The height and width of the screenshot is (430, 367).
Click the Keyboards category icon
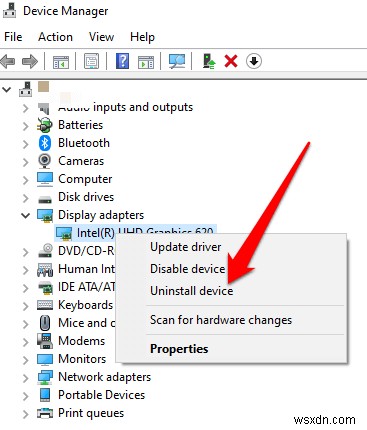coord(45,305)
